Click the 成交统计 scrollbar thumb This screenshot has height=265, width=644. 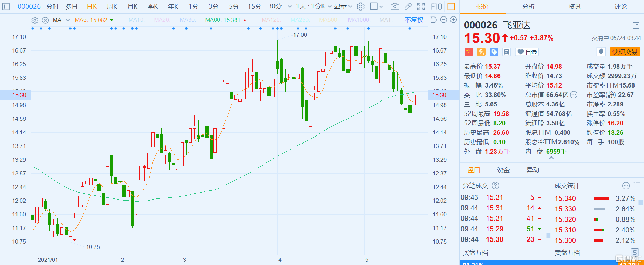[x=640, y=202]
